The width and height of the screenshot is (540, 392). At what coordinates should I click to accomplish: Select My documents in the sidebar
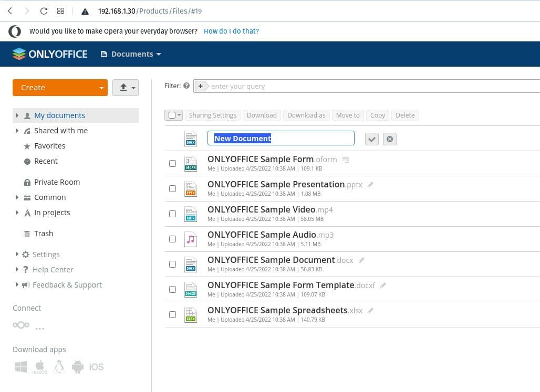59,115
